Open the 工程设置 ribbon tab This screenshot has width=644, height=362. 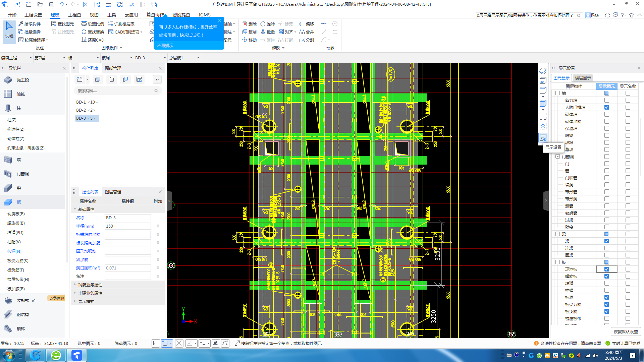[x=33, y=15]
